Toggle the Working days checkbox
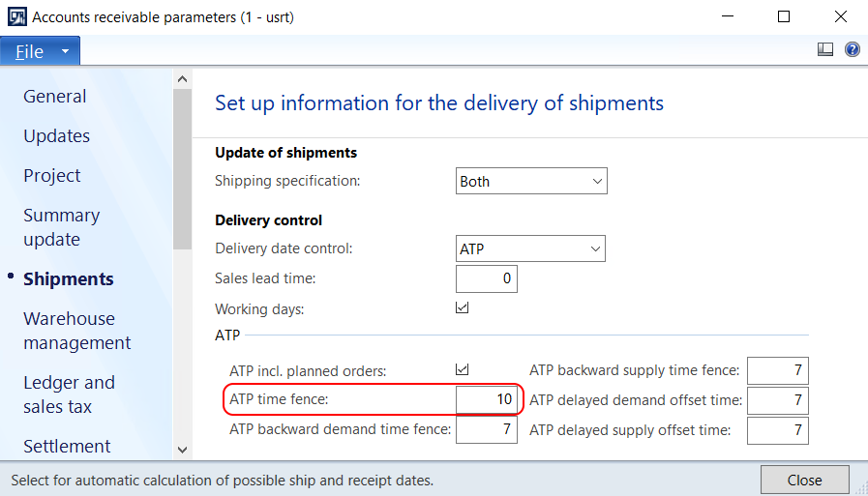 463,307
